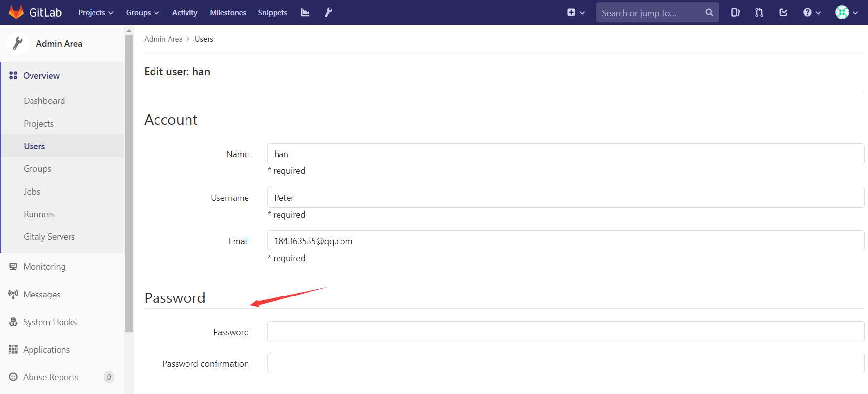Click the Password section heading
The height and width of the screenshot is (394, 868).
pyautogui.click(x=175, y=298)
